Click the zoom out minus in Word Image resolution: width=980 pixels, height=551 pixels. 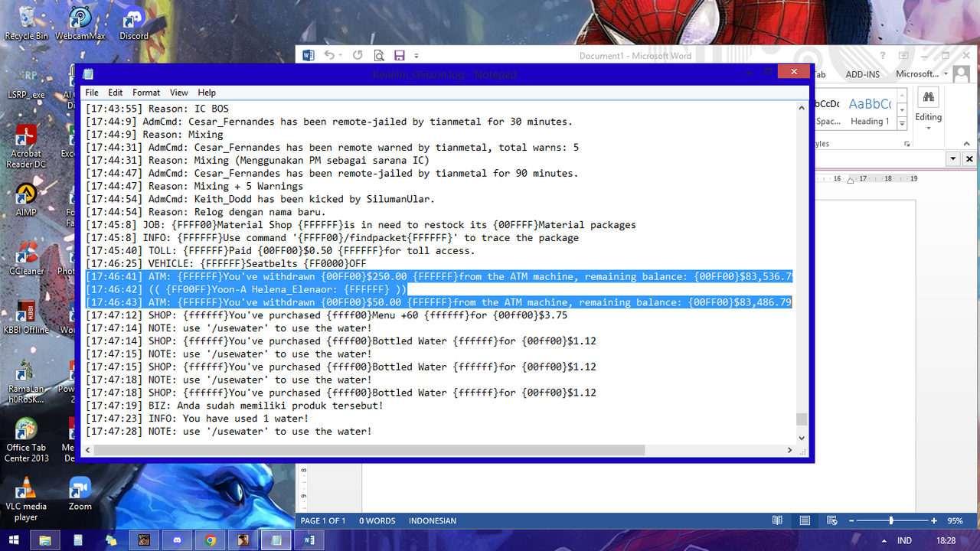point(850,520)
